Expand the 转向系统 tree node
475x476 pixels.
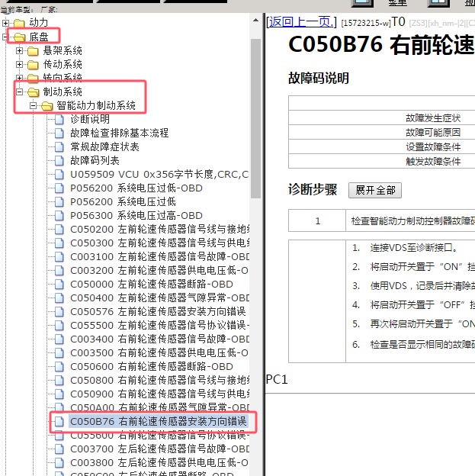click(x=19, y=78)
